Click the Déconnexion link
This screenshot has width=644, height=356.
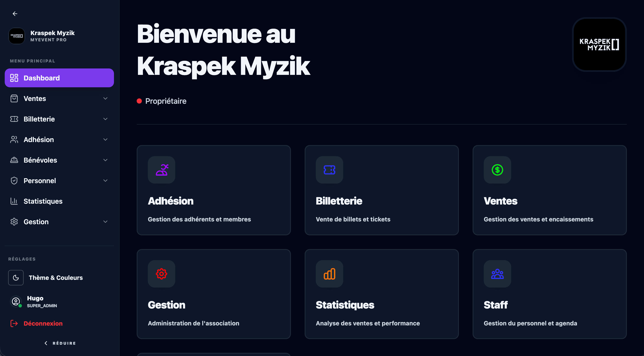coord(43,323)
